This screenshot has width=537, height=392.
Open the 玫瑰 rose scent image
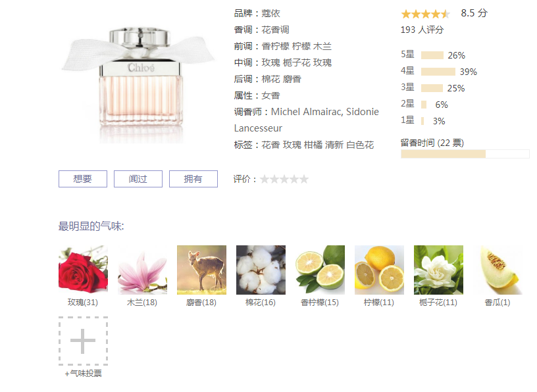(x=83, y=270)
